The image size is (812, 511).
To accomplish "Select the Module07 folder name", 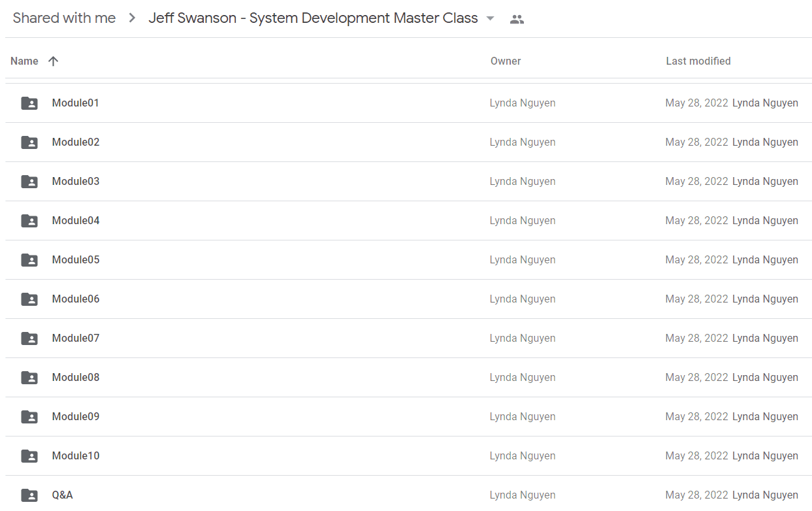I will point(76,338).
